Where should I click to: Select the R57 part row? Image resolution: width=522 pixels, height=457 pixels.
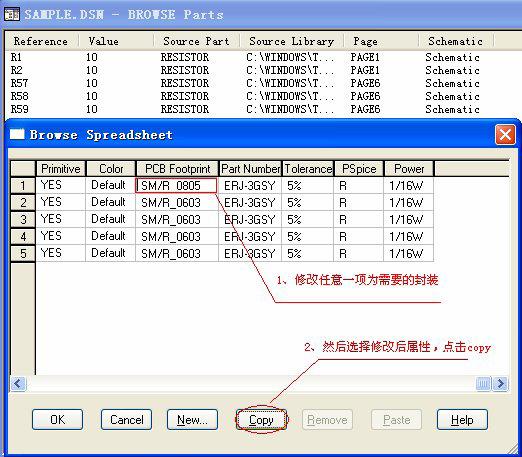(x=245, y=83)
